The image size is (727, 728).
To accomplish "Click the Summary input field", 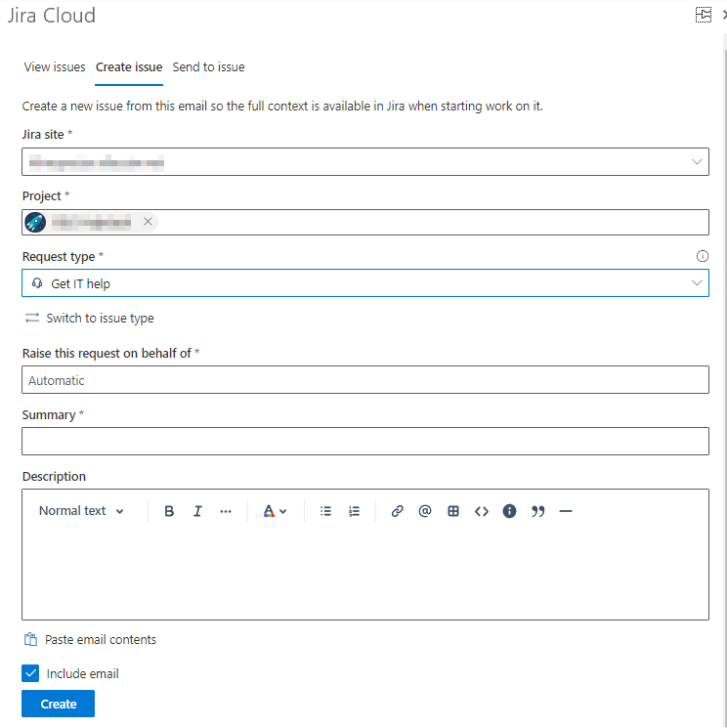I will click(364, 441).
